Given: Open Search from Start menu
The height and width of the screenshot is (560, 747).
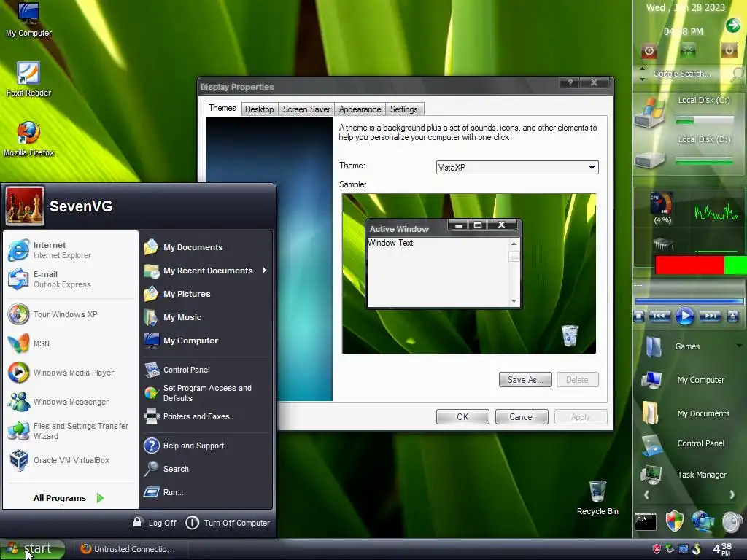Looking at the screenshot, I should 206,469.
